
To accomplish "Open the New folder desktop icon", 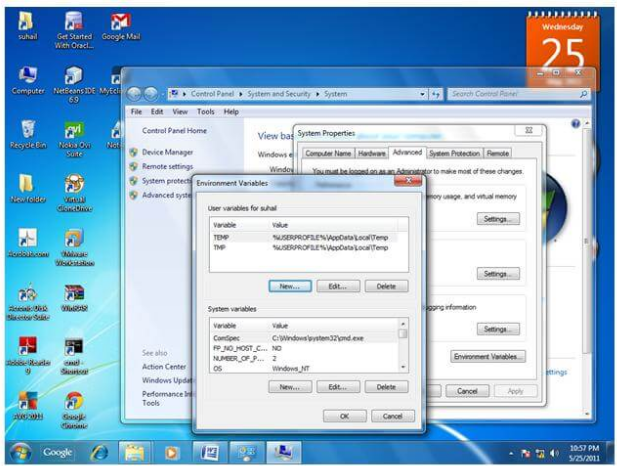I will click(x=28, y=189).
